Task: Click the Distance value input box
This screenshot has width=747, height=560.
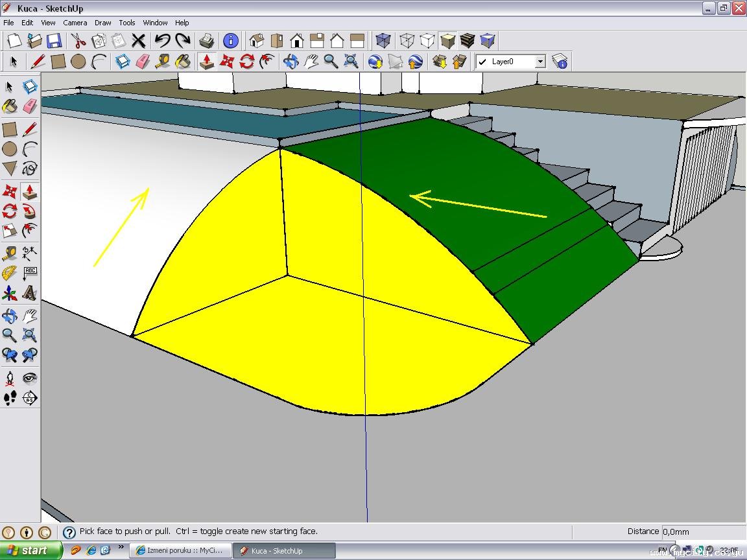Action: click(703, 531)
